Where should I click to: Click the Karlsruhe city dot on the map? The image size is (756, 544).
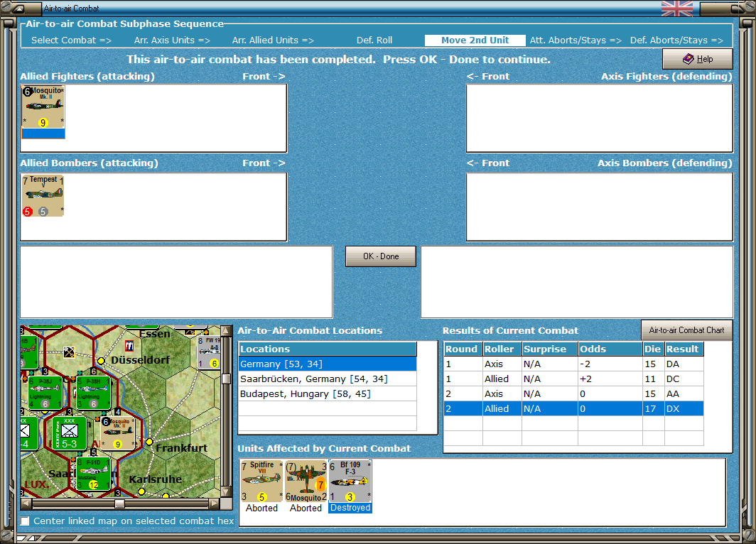point(141,491)
